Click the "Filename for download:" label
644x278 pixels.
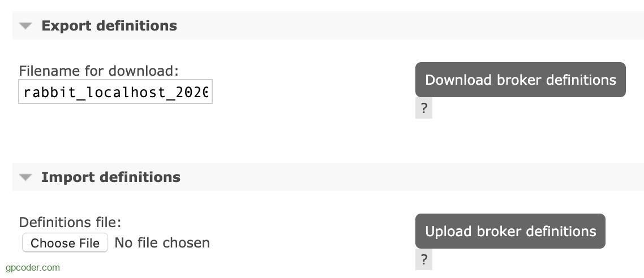tap(98, 71)
